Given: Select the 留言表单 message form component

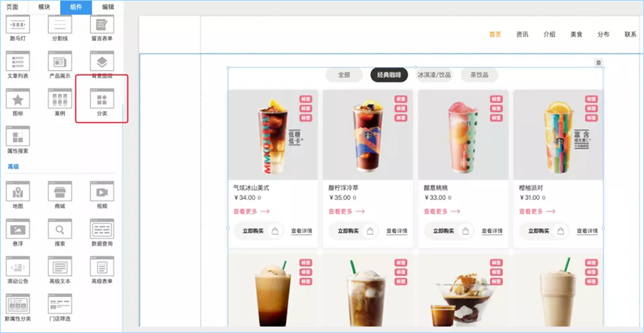Looking at the screenshot, I should [x=102, y=28].
